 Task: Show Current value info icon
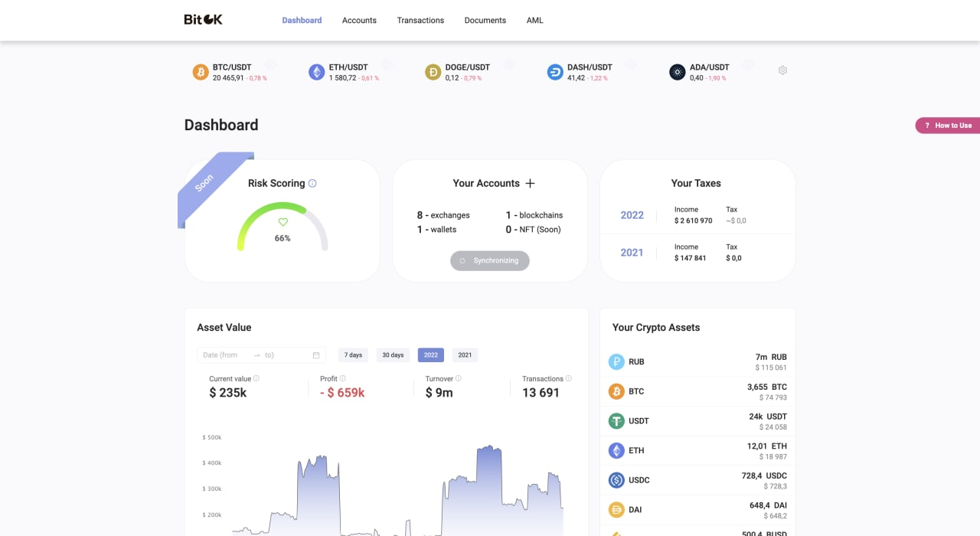[256, 378]
